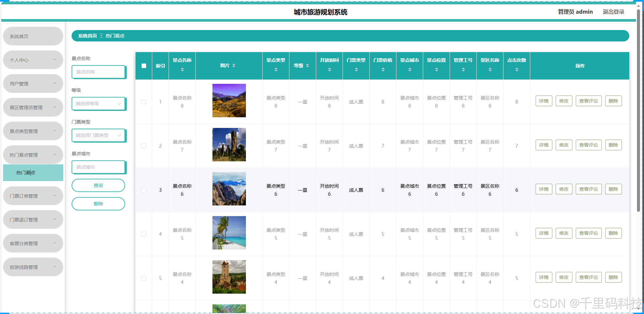
Task: Click 修改 for row 景点名称7
Action: [564, 145]
